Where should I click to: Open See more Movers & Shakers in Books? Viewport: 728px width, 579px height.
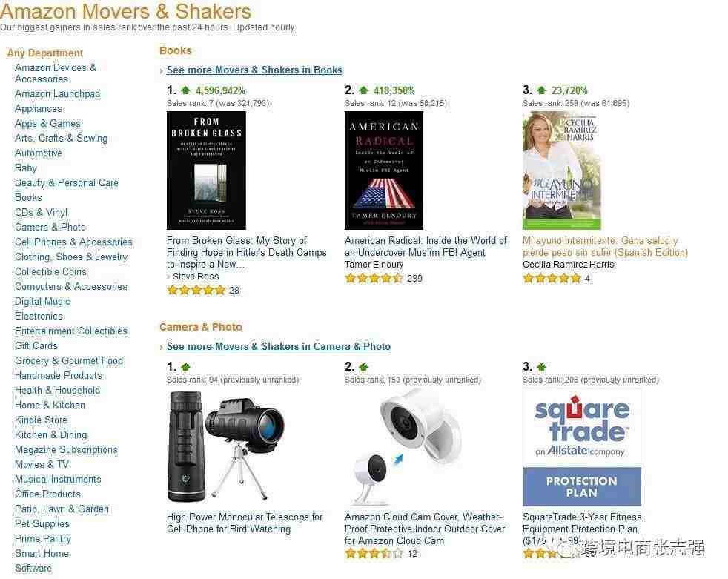click(254, 70)
